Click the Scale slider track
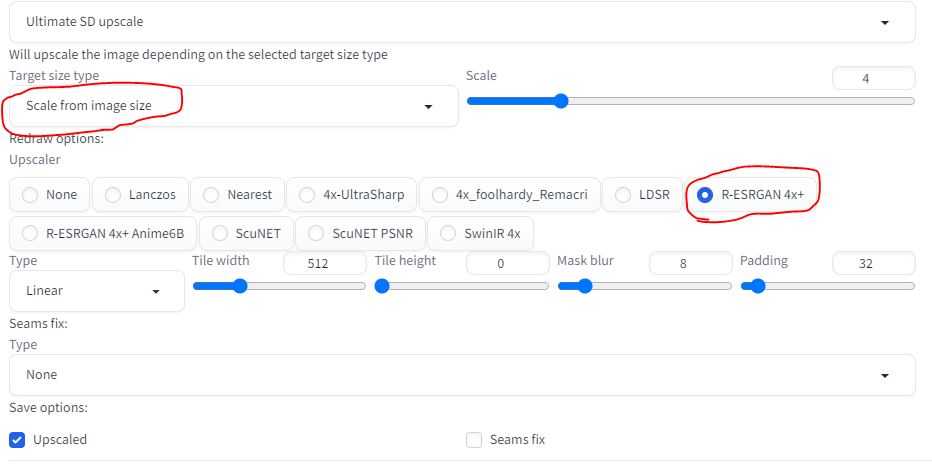 pyautogui.click(x=690, y=101)
